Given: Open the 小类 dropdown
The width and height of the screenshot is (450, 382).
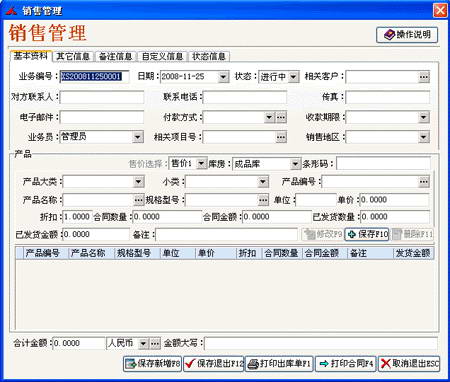Looking at the screenshot, I should [263, 182].
